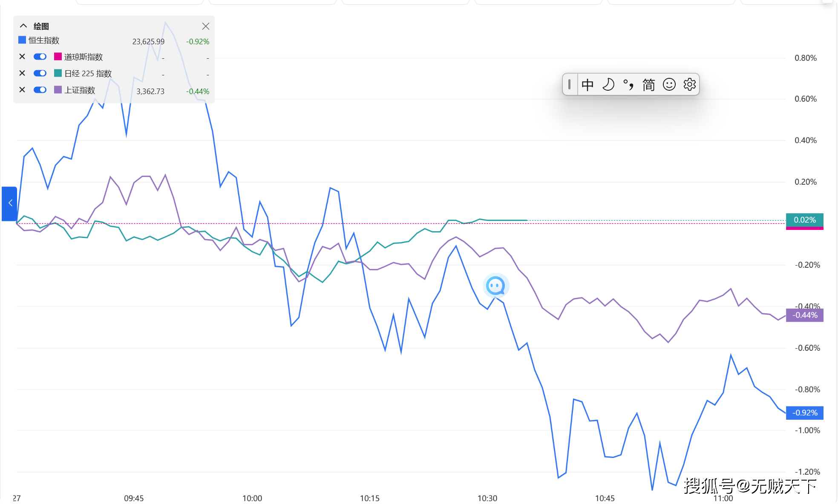Open input method settings via the gear icon
Viewport: 838px width, 504px height.
pyautogui.click(x=689, y=85)
